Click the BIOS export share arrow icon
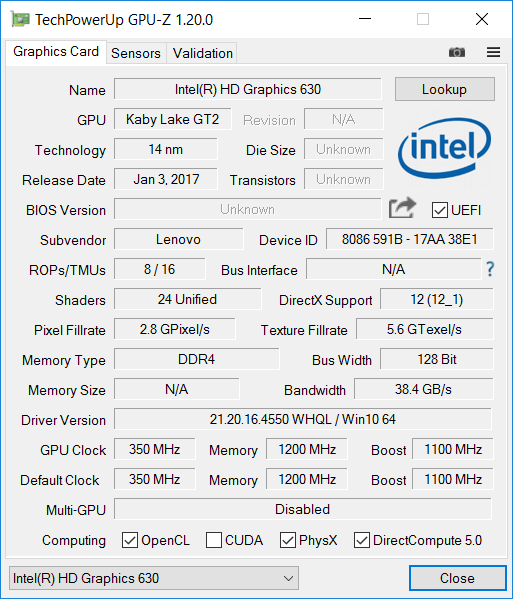This screenshot has height=599, width=513. (x=402, y=208)
